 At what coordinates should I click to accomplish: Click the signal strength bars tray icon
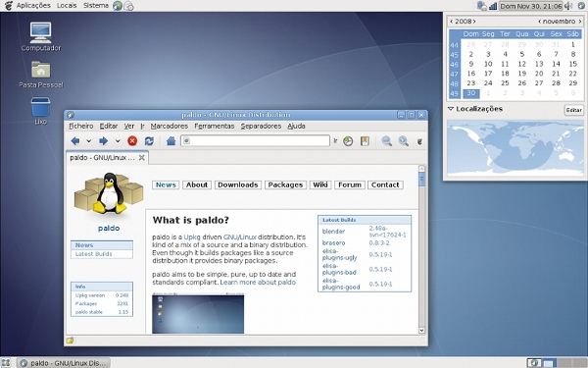(493, 6)
